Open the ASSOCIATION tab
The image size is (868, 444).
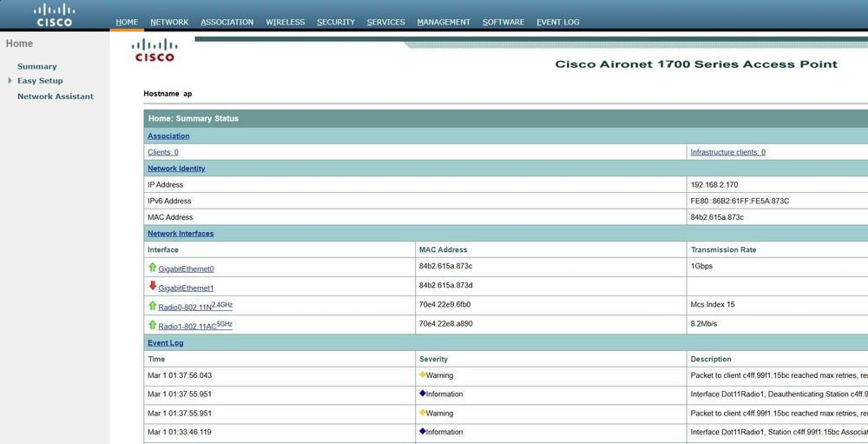click(x=227, y=23)
